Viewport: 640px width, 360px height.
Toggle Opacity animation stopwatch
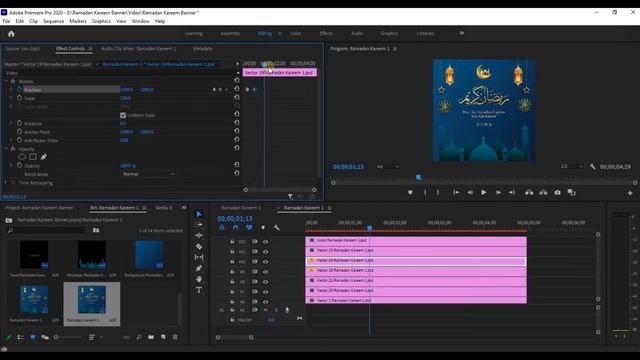coord(20,166)
